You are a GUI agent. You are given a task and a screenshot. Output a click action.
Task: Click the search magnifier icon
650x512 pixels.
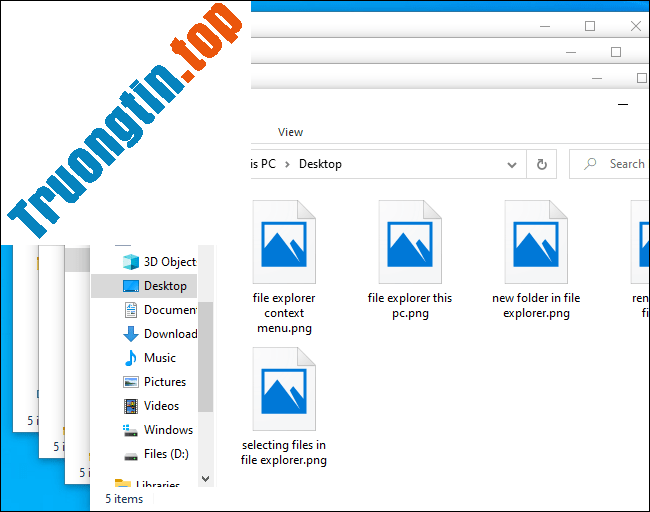(590, 164)
